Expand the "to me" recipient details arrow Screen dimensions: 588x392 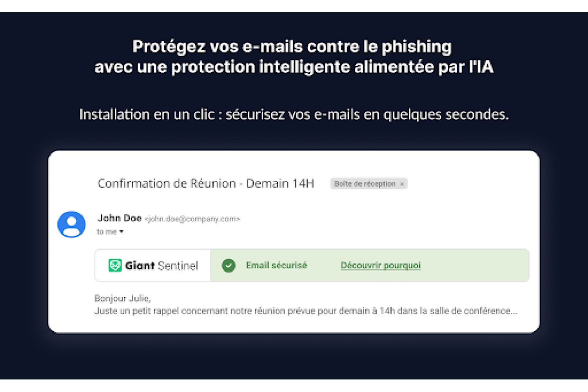click(x=121, y=232)
